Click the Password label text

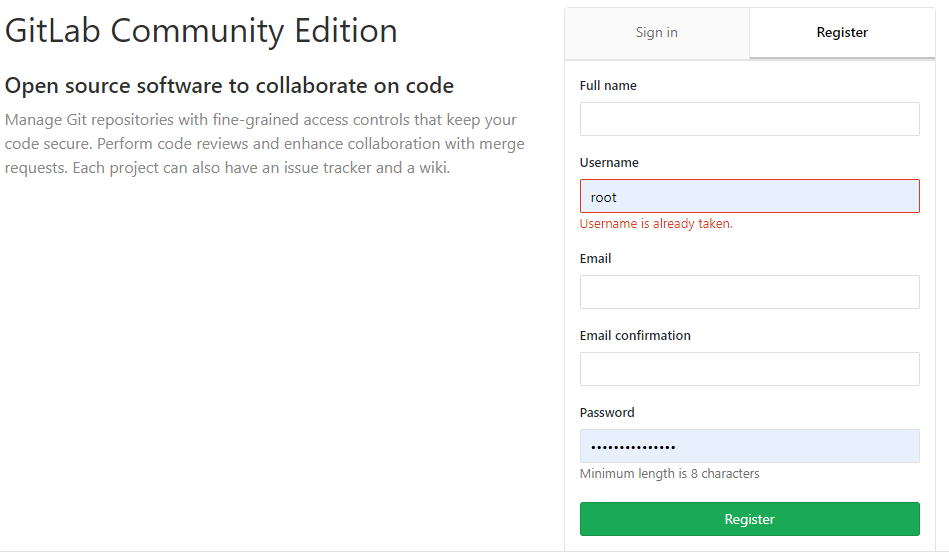[607, 413]
